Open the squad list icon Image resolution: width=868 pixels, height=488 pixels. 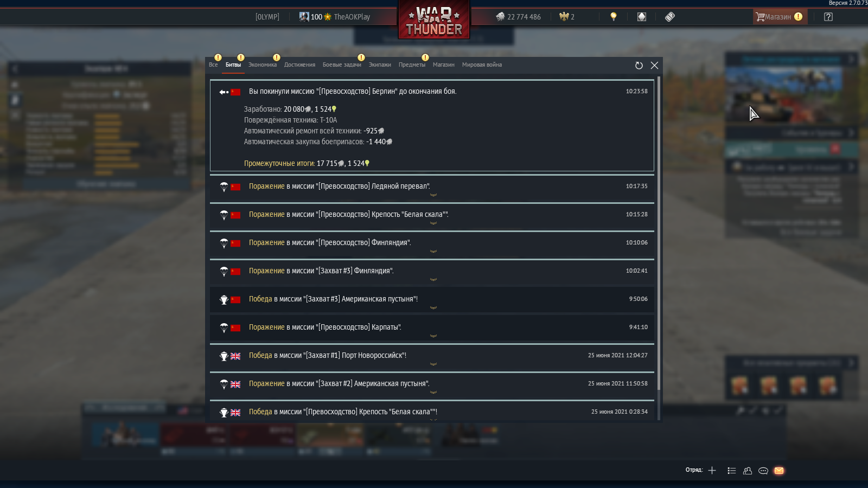[732, 471]
